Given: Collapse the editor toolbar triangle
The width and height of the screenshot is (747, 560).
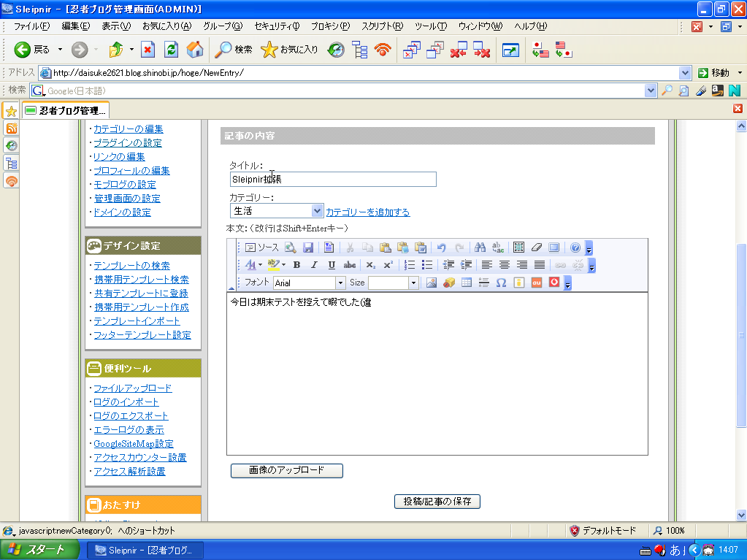Looking at the screenshot, I should click(231, 288).
